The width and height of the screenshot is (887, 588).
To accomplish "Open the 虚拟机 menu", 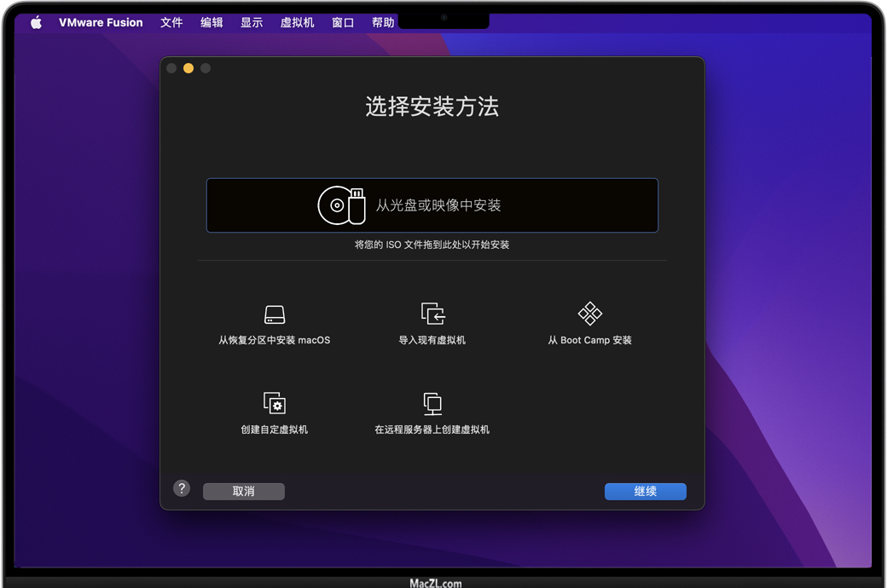I will tap(297, 23).
